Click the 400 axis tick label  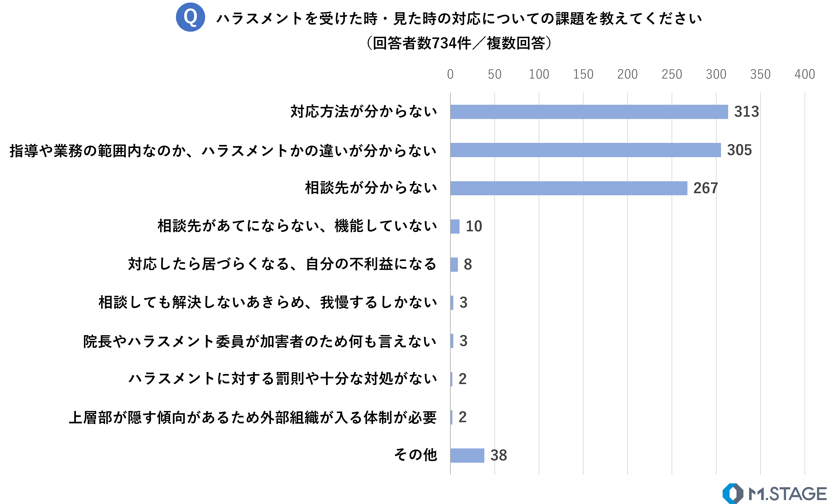tap(804, 74)
